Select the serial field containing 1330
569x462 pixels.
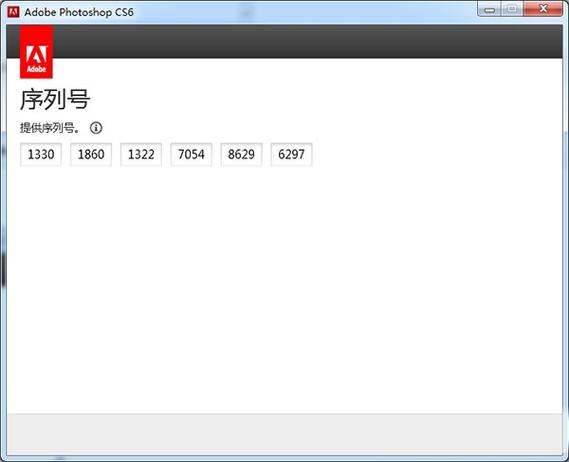[x=41, y=155]
